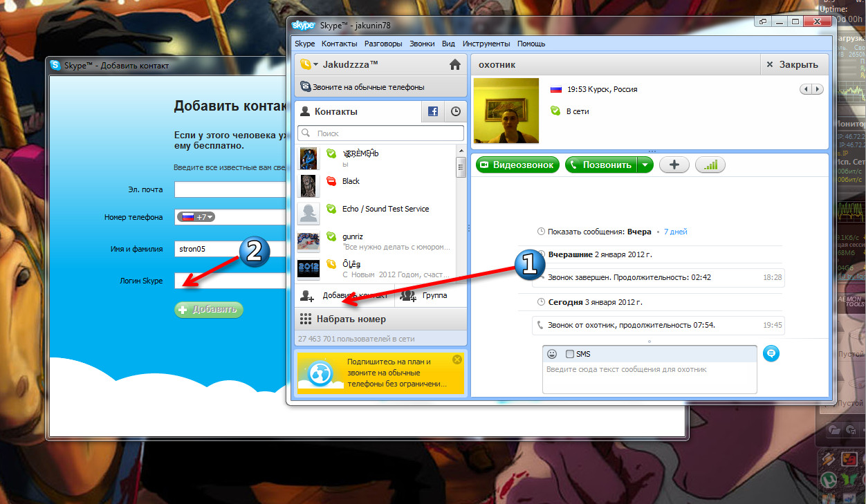866x504 pixels.
Task: Click the call entry with duration 07:54
Action: point(658,325)
